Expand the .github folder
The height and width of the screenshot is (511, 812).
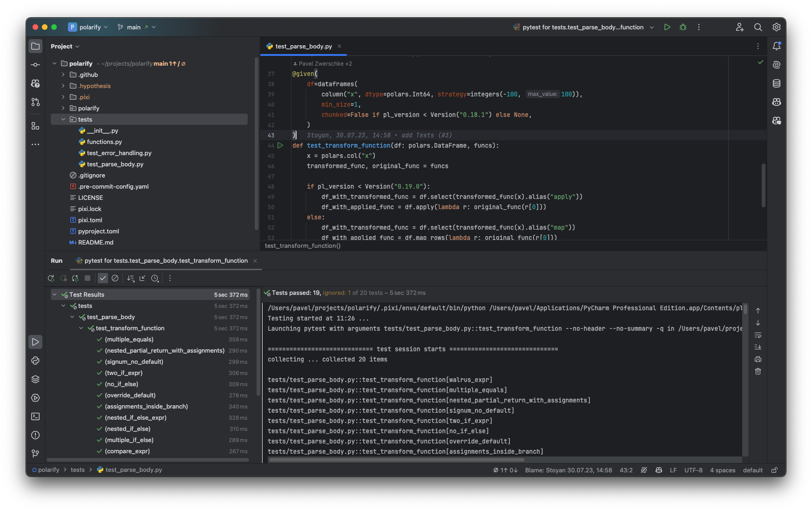click(63, 75)
